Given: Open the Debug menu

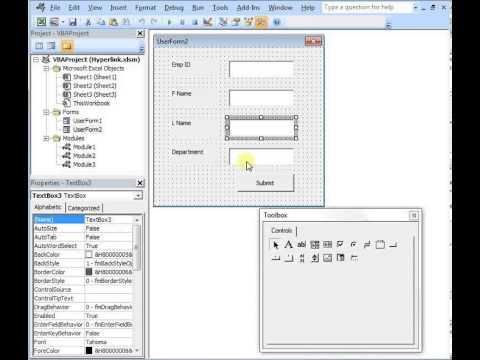Looking at the screenshot, I should (x=174, y=7).
